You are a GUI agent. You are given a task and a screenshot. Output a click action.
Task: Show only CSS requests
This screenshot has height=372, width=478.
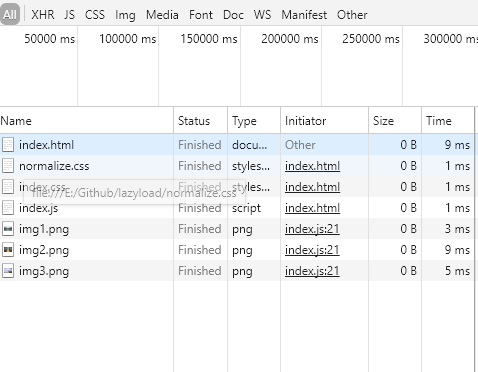[95, 15]
